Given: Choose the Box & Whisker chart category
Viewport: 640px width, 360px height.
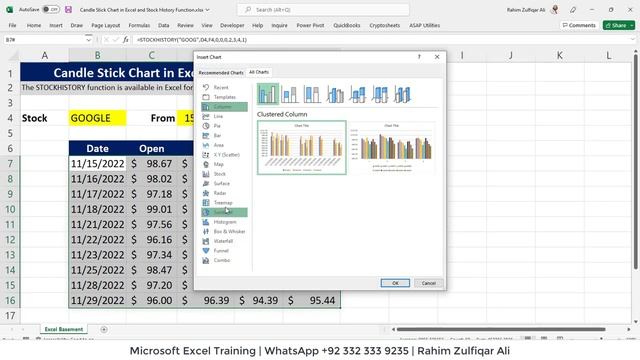Looking at the screenshot, I should 224,231.
